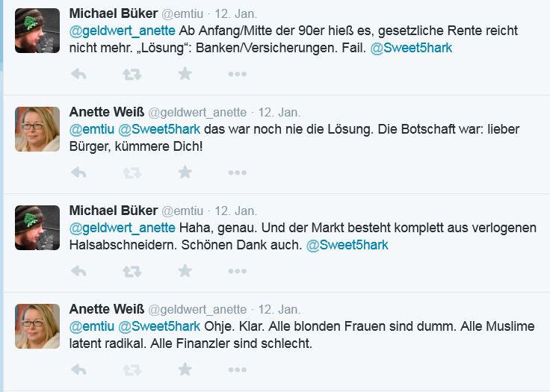Open more options on last tweet
The height and width of the screenshot is (392, 550).
tap(238, 370)
